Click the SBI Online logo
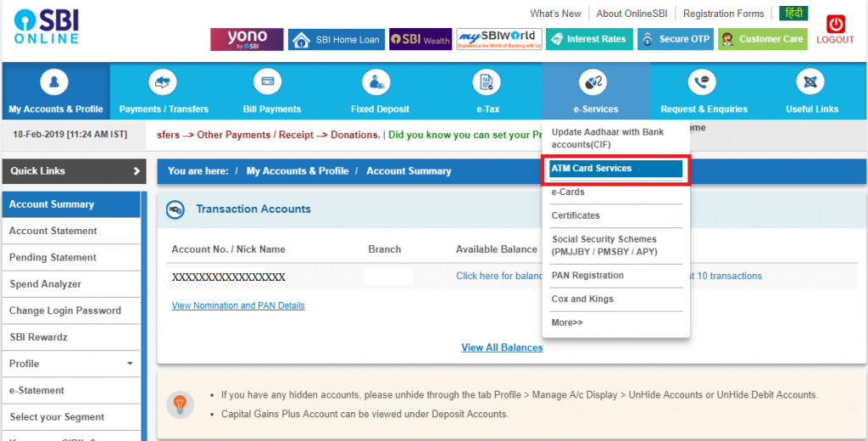 click(x=47, y=26)
